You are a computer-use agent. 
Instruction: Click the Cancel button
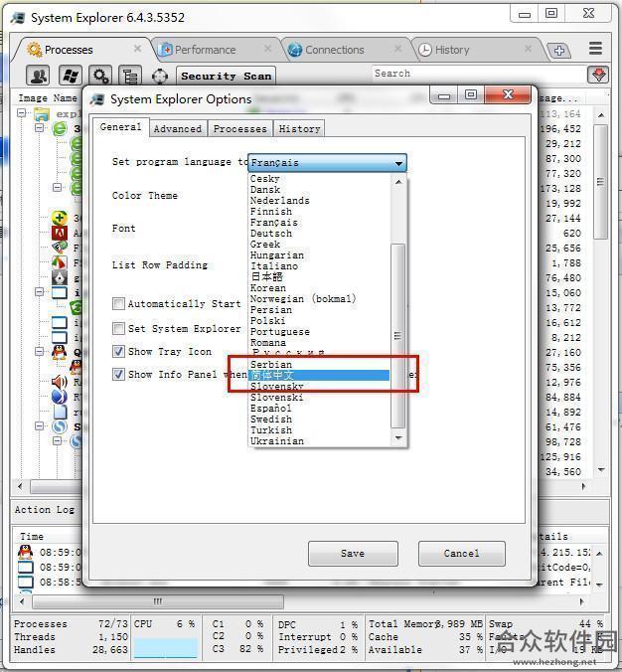coord(462,554)
